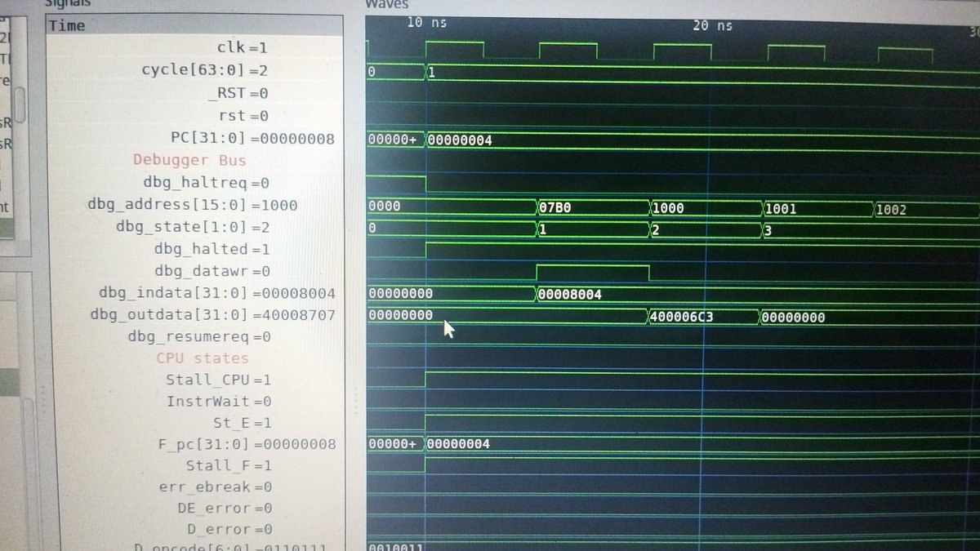980x551 pixels.
Task: Select the dbg_datawr signal row
Action: [x=212, y=270]
